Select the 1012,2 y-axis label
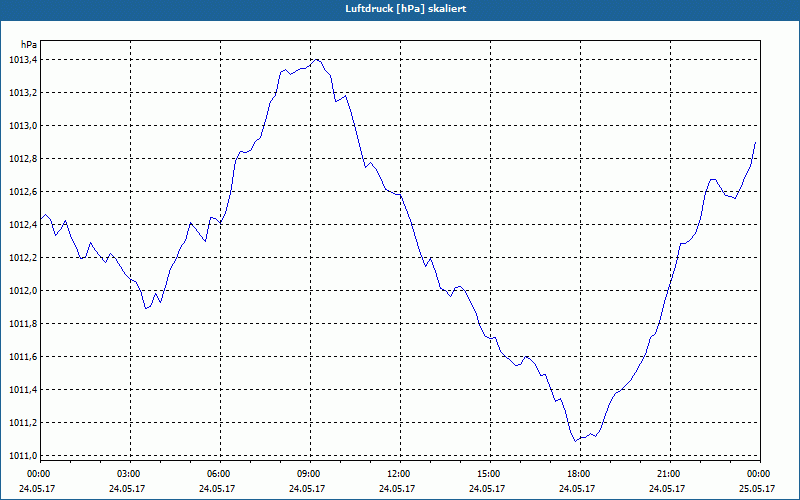Image resolution: width=800 pixels, height=500 pixels. click(23, 258)
